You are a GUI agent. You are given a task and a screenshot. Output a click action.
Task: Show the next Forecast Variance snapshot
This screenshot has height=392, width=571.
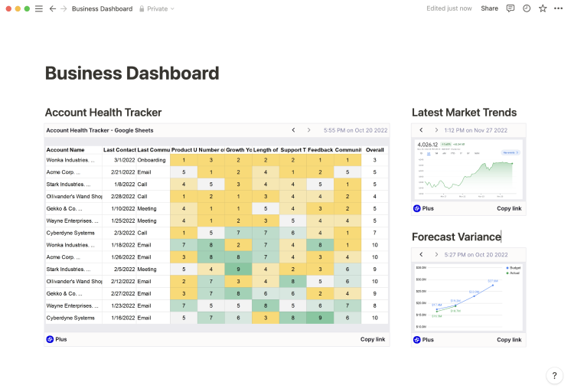point(436,255)
